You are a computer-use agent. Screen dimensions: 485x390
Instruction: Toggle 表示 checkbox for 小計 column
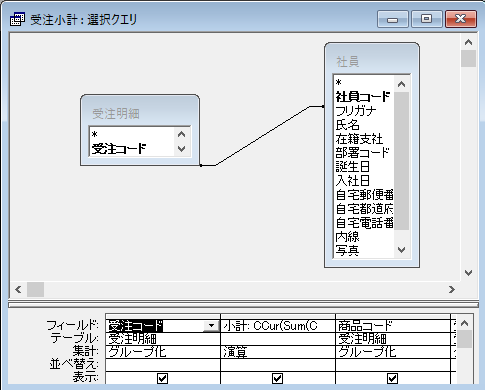(x=277, y=378)
